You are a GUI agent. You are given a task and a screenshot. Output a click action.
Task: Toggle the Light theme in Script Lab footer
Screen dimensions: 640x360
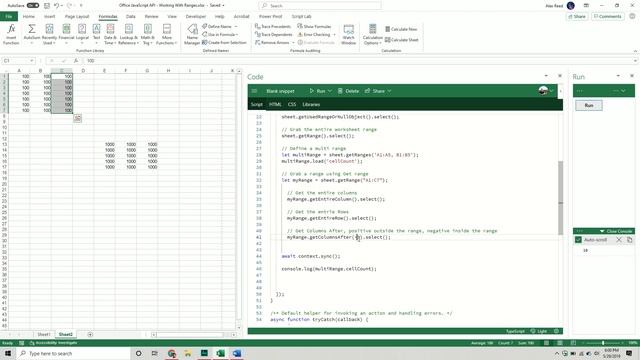click(539, 331)
